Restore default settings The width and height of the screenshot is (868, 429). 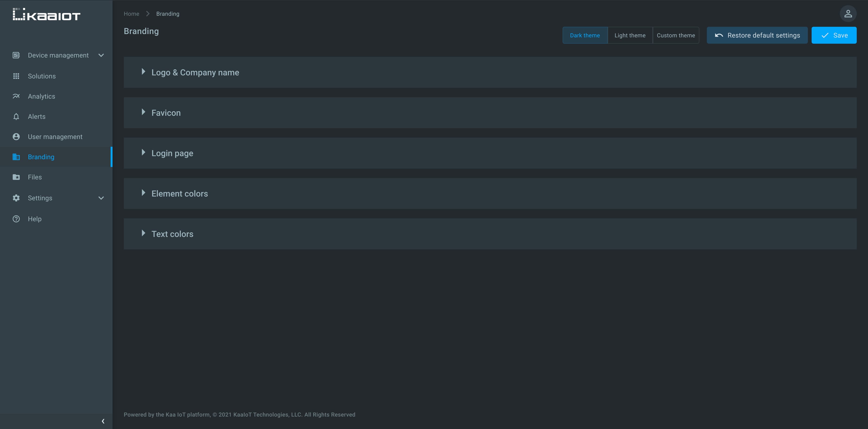[757, 35]
